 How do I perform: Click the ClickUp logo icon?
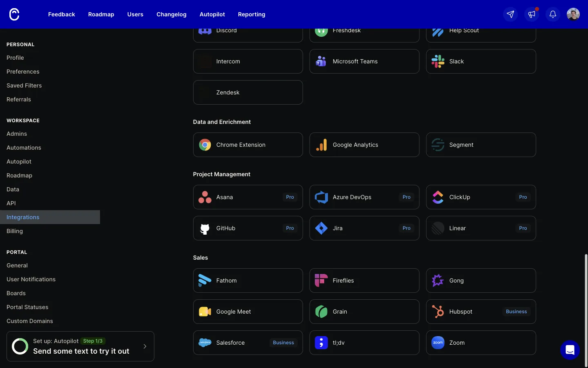click(438, 197)
